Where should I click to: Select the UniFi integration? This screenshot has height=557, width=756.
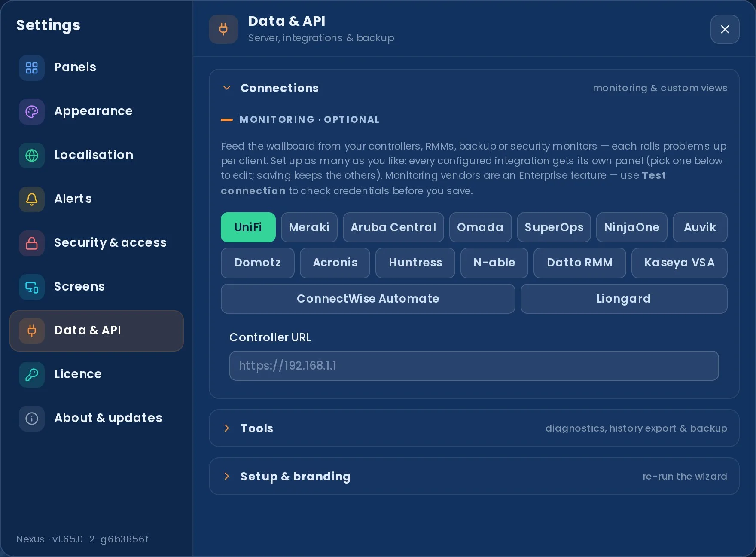[248, 227]
